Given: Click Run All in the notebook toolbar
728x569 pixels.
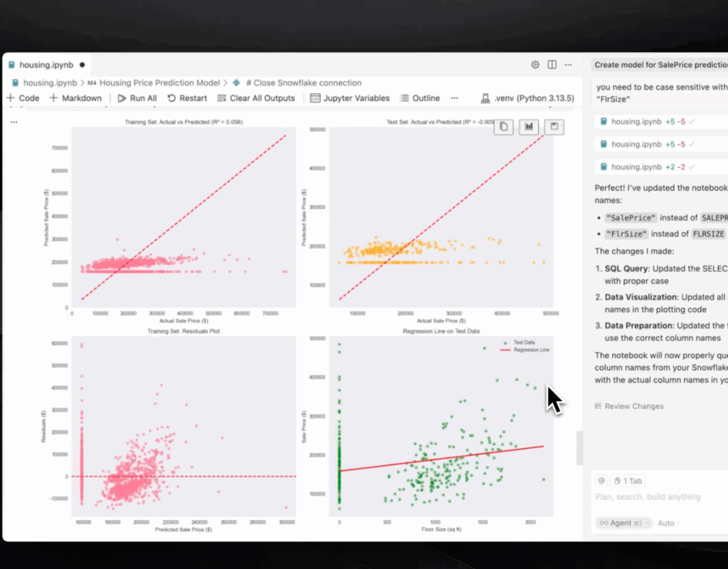Looking at the screenshot, I should tap(137, 98).
